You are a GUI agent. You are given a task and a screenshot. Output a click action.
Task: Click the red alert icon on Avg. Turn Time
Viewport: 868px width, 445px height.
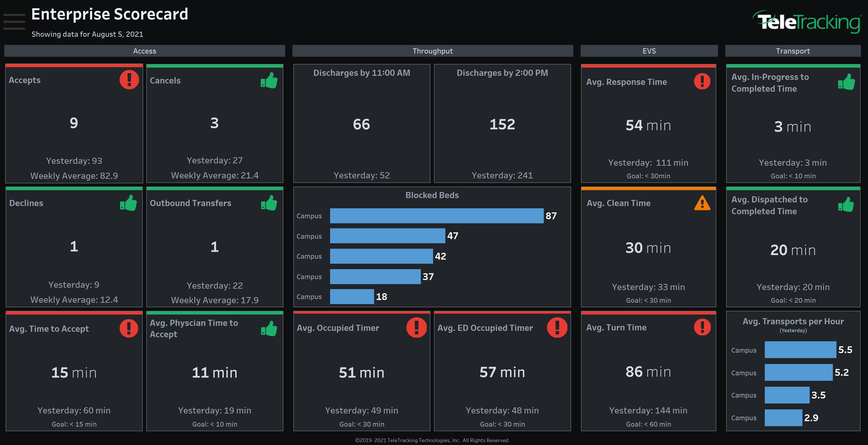(702, 327)
